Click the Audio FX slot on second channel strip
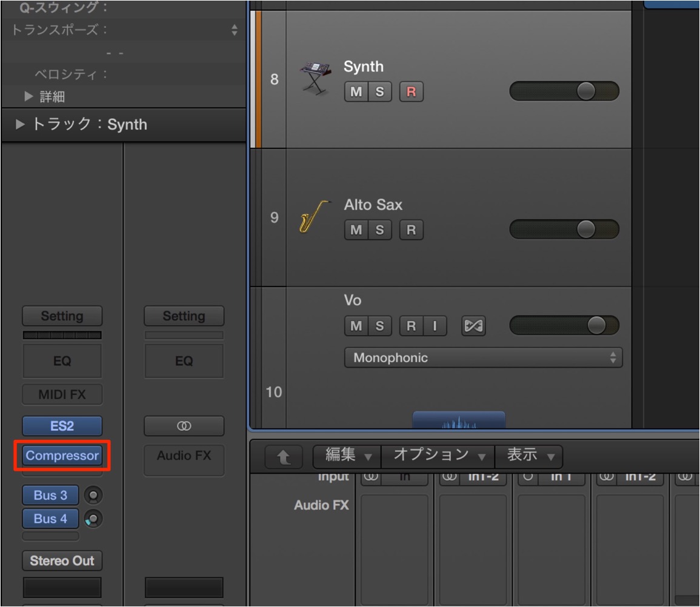The width and height of the screenshot is (700, 607). point(184,460)
